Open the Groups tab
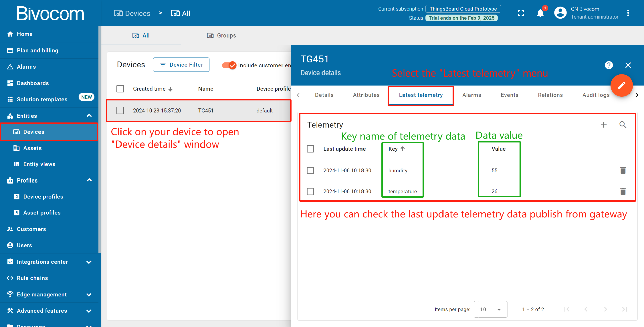 221,35
